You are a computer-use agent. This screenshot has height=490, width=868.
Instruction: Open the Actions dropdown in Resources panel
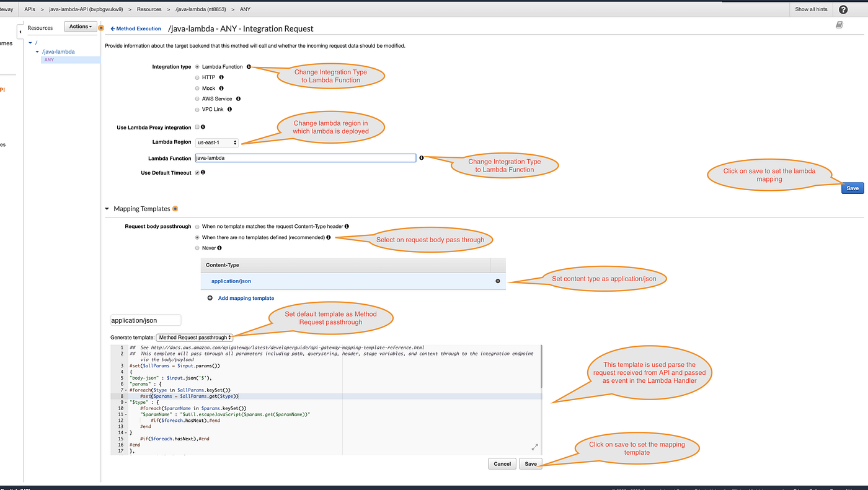pyautogui.click(x=80, y=26)
